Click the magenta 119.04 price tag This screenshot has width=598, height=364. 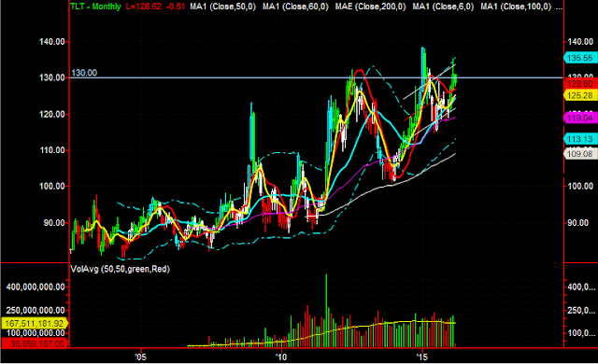tap(580, 118)
